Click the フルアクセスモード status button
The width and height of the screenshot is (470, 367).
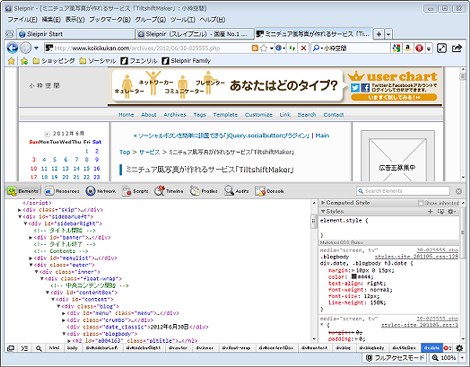pos(395,358)
